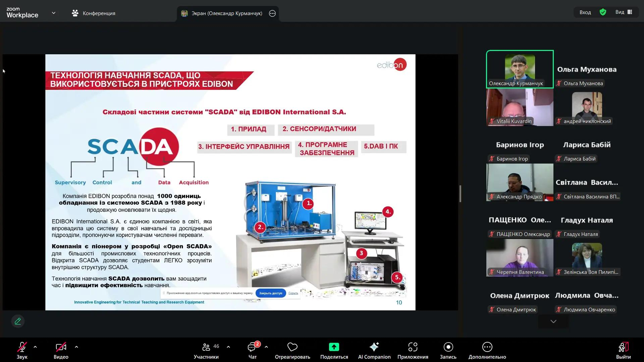Screen dimensions: 644x362
Task: Click the annotation pencil icon
Action: point(18,321)
